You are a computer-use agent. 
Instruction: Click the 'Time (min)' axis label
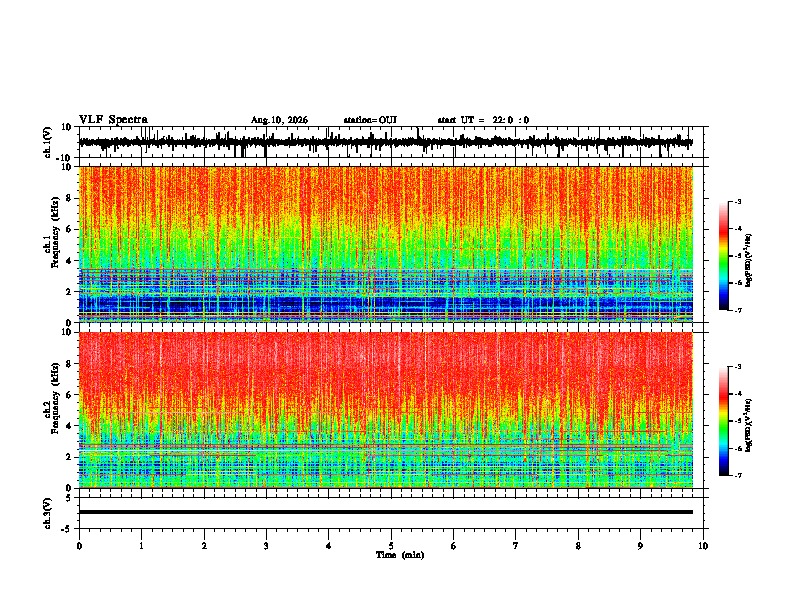tap(400, 555)
